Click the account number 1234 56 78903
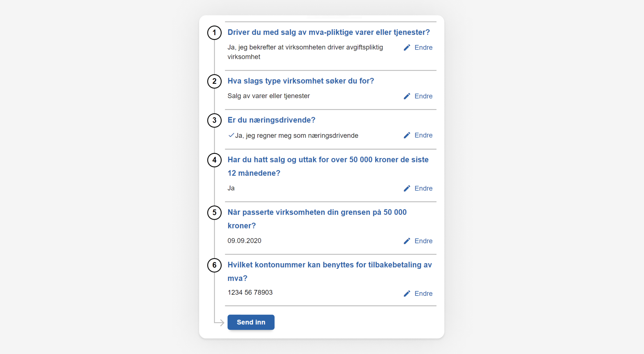Image resolution: width=644 pixels, height=354 pixels. pyautogui.click(x=250, y=292)
